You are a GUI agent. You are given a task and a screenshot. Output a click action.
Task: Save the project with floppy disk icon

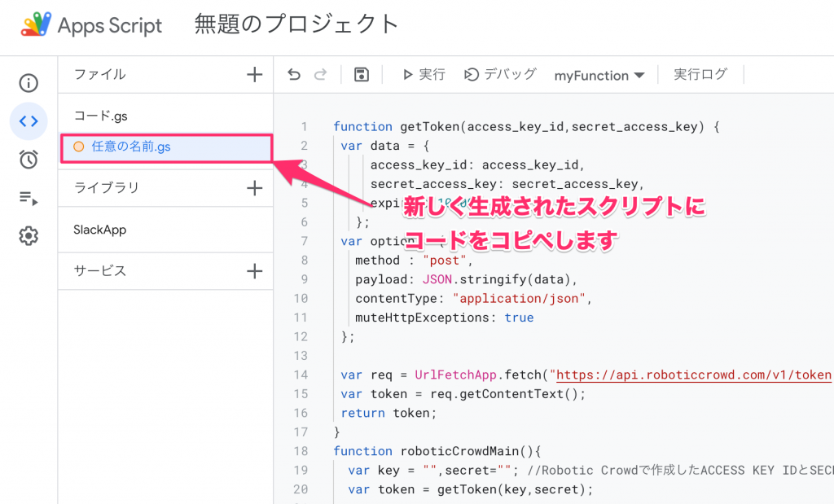(x=362, y=74)
